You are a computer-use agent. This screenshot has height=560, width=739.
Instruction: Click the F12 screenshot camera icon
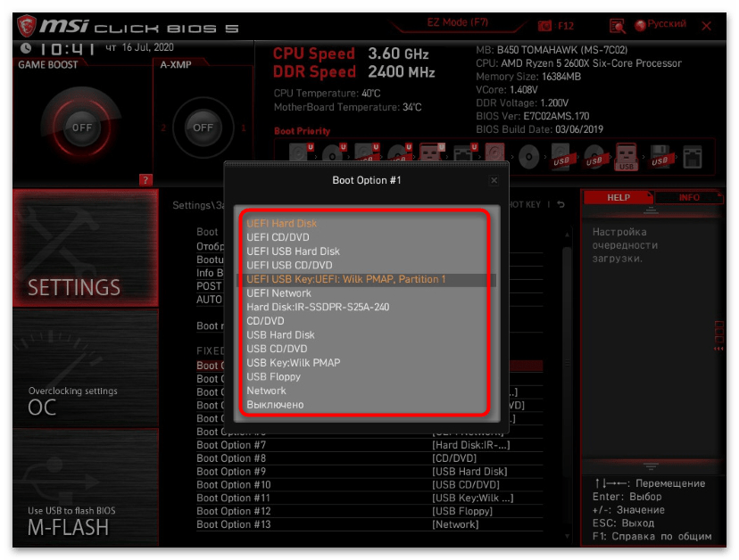pyautogui.click(x=545, y=26)
